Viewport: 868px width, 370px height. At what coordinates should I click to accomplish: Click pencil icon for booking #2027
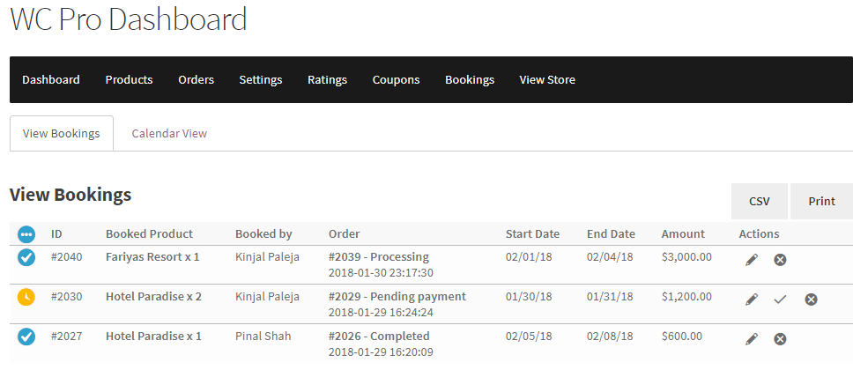tap(751, 338)
